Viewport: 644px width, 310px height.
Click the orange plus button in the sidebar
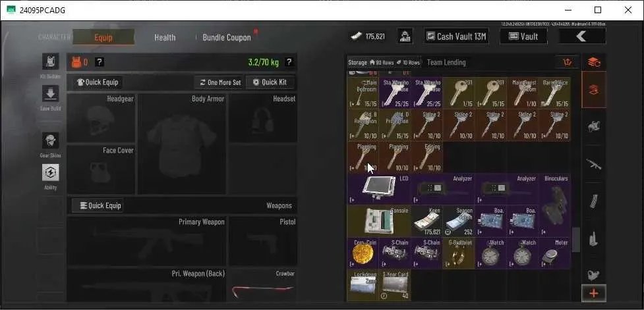pyautogui.click(x=594, y=293)
